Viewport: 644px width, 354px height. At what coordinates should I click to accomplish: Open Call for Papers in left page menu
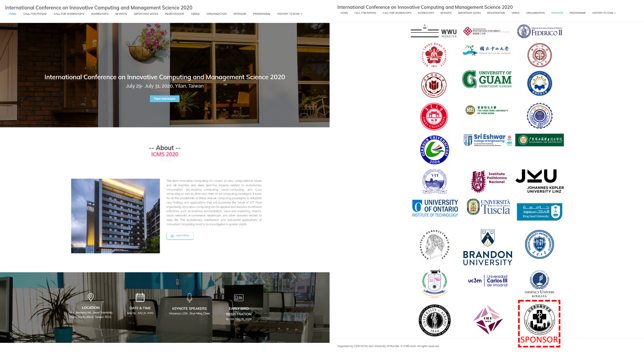(35, 14)
